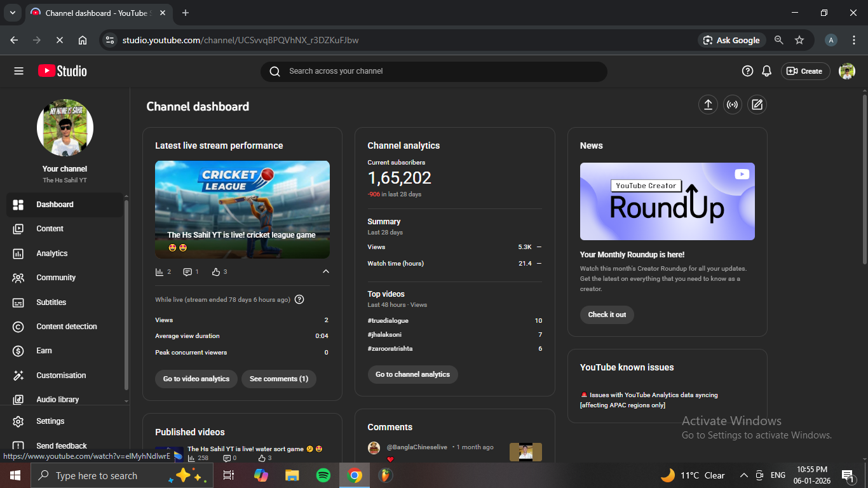Click the info icon beside stream ended

point(299,299)
